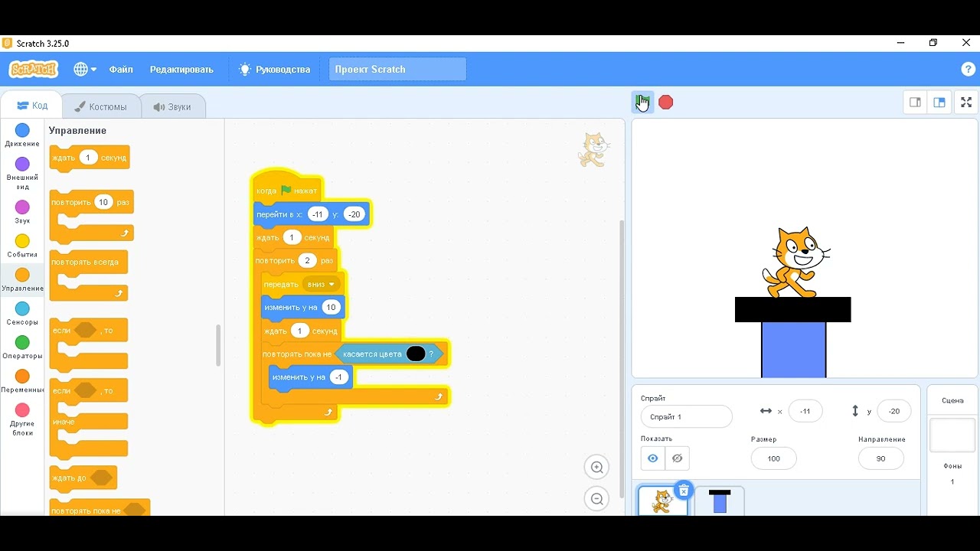
Task: Switch to the Звуки tab
Action: pos(172,106)
